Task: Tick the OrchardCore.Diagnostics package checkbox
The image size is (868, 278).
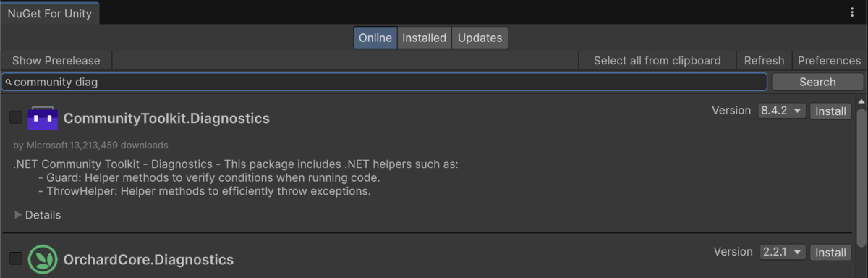Action: point(16,258)
